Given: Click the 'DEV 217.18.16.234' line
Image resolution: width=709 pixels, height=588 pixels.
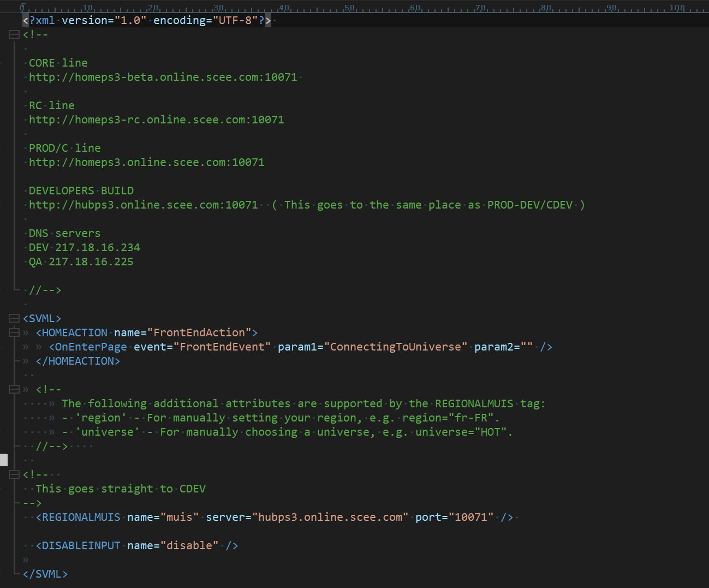Looking at the screenshot, I should (85, 247).
